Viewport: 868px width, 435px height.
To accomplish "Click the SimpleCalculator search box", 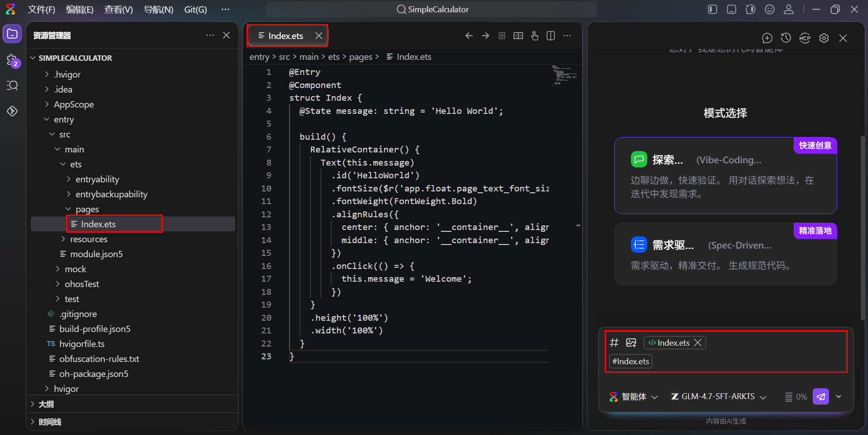I will coord(432,10).
